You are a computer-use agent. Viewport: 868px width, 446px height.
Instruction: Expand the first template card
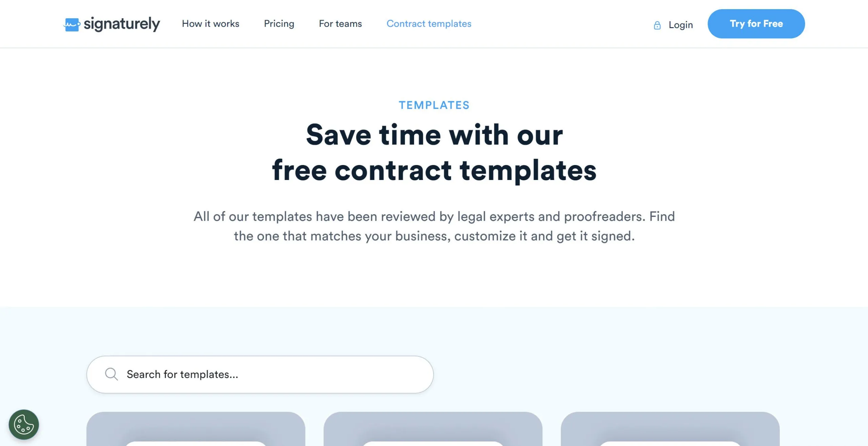(196, 428)
